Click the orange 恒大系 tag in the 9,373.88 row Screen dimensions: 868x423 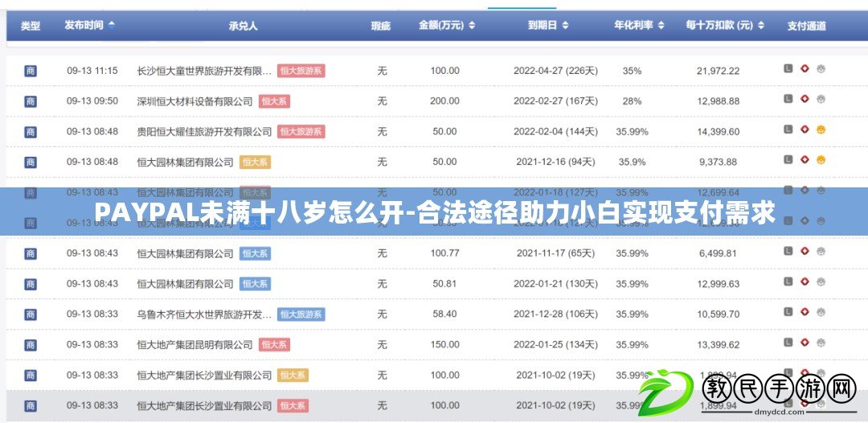tap(256, 162)
